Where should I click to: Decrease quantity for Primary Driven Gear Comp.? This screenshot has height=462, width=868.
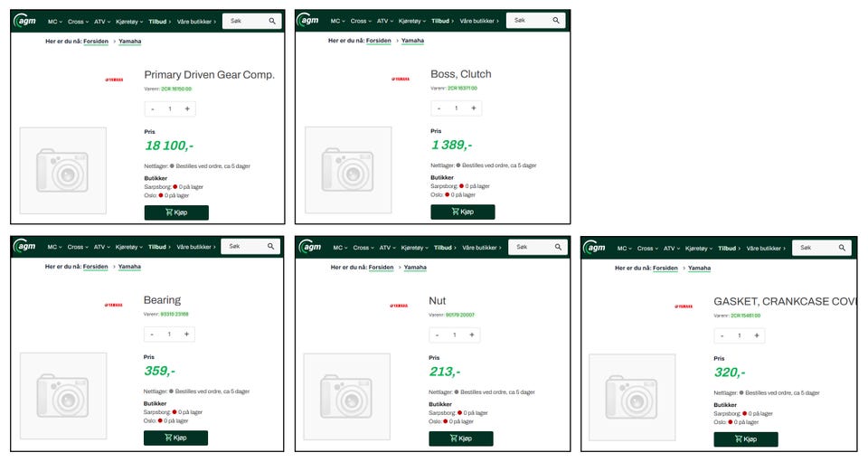pos(153,109)
